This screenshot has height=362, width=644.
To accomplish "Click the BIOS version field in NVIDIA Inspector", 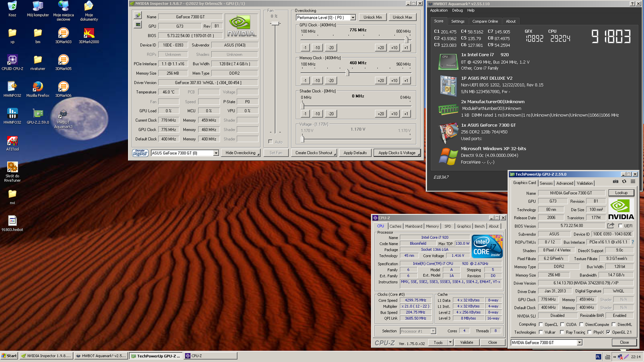I will click(x=190, y=36).
